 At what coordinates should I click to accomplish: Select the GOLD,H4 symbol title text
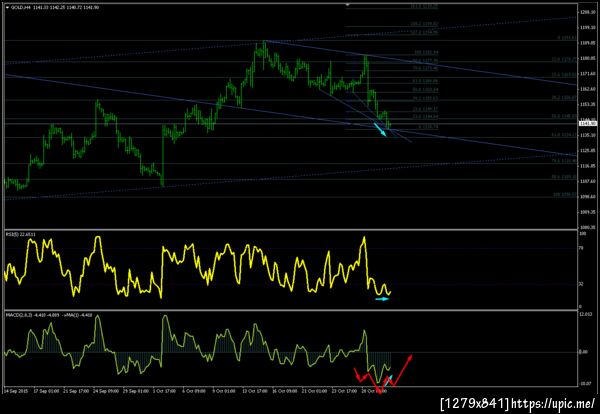pyautogui.click(x=19, y=7)
